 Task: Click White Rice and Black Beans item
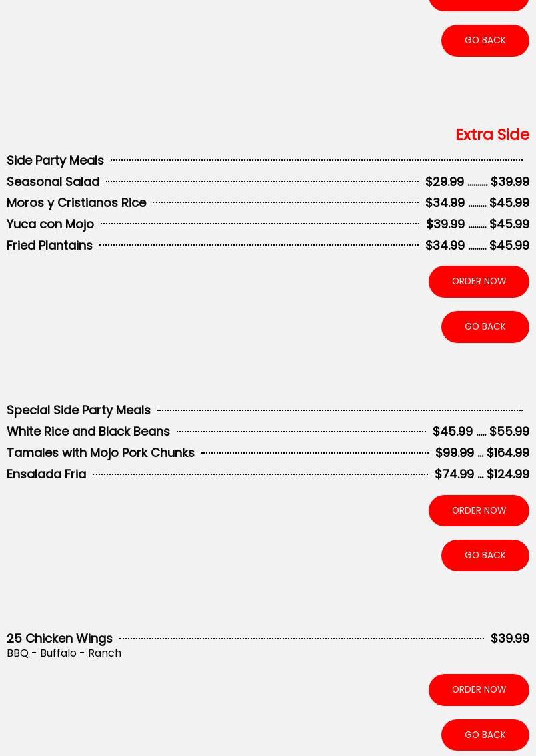point(89,431)
